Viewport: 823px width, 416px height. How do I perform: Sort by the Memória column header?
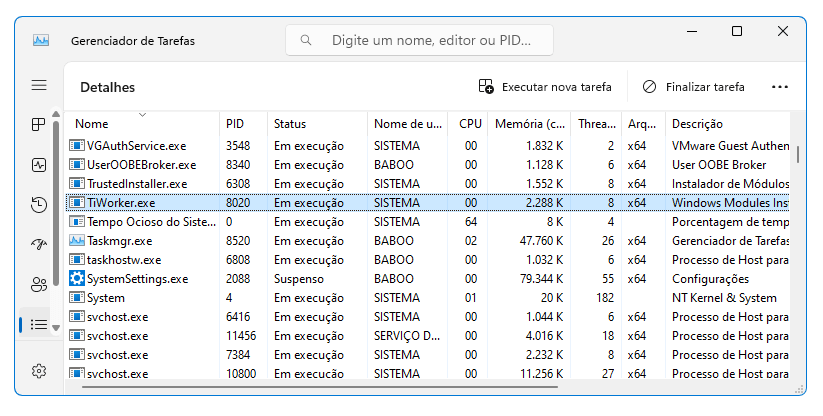point(529,124)
